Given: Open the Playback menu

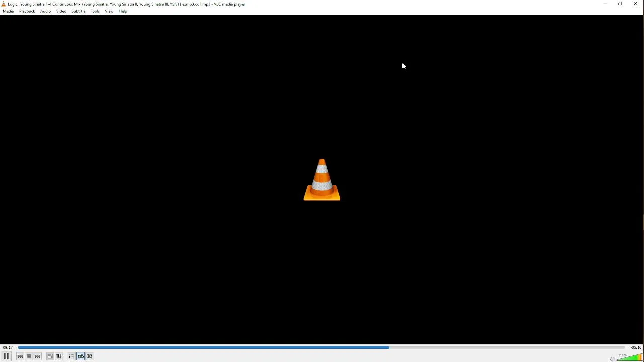Looking at the screenshot, I should pos(27,11).
